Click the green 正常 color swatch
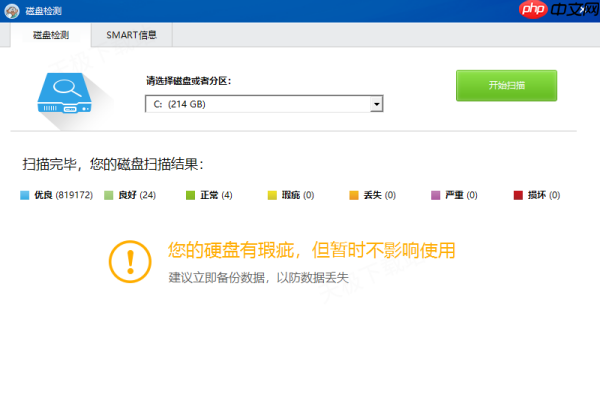This screenshot has height=398, width=600. pos(190,195)
